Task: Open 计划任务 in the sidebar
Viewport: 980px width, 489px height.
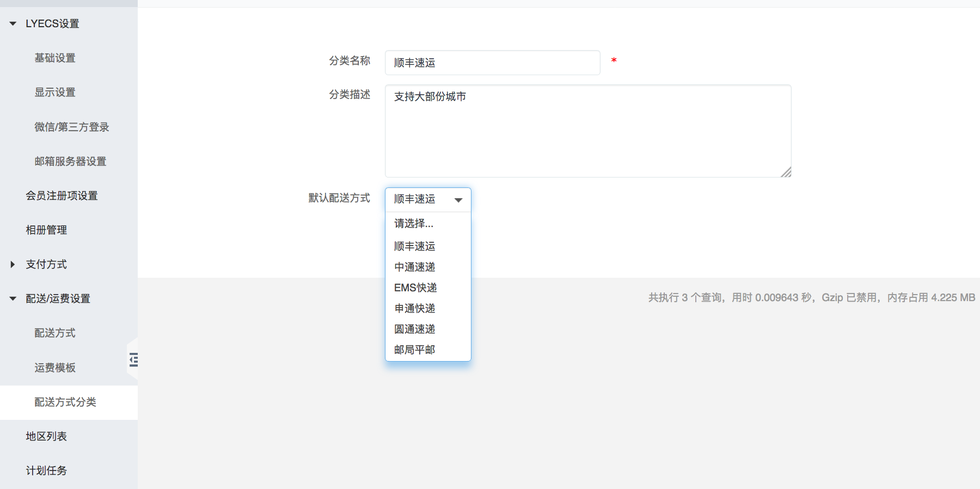Action: coord(46,470)
